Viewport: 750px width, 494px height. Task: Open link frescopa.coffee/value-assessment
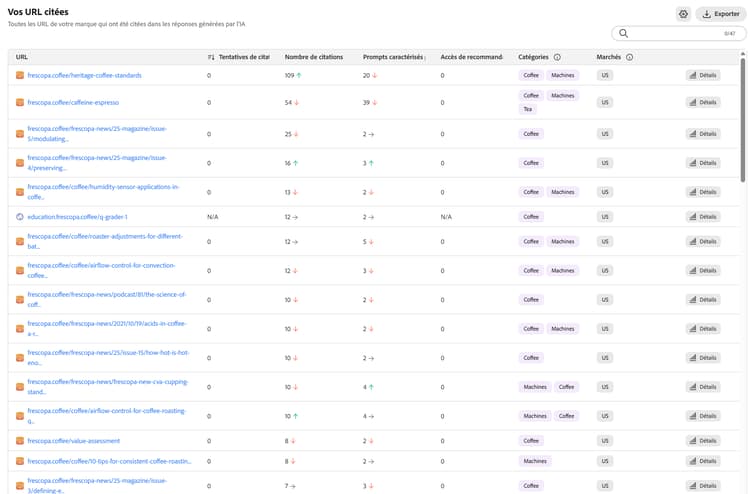[x=73, y=441]
